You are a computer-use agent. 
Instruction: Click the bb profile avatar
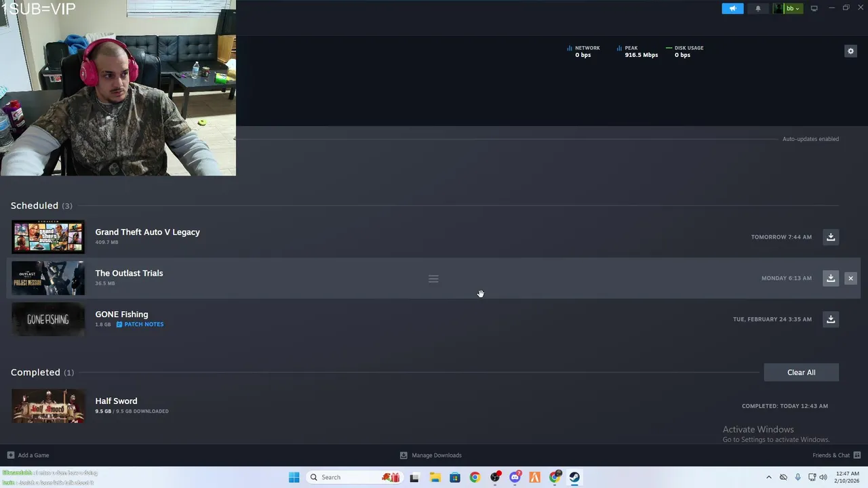tap(778, 9)
